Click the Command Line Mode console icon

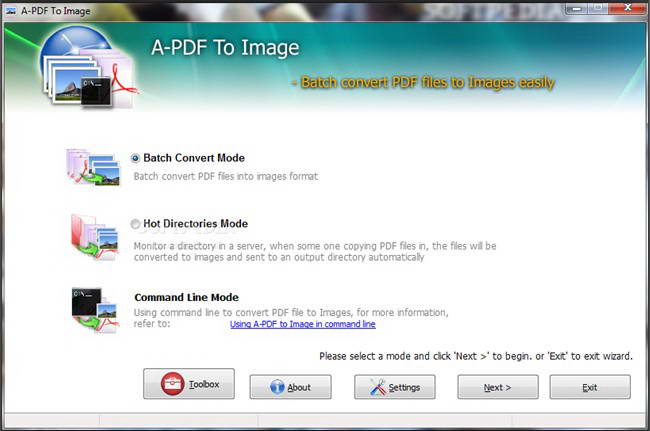coord(95,310)
